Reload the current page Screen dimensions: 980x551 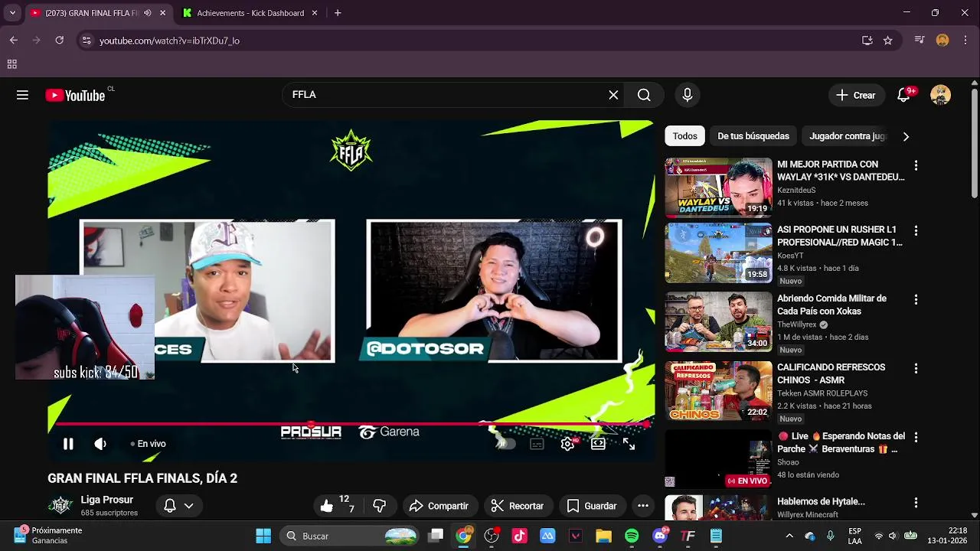tap(59, 40)
